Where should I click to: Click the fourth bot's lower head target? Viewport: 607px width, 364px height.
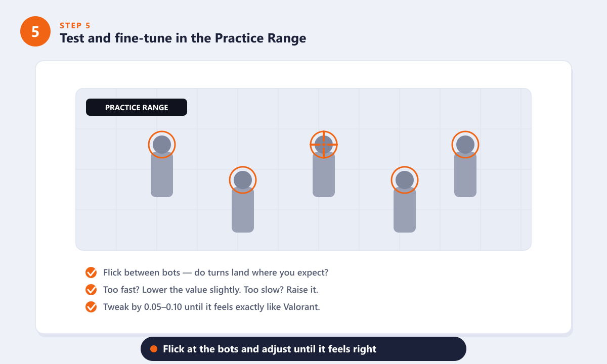point(405,180)
